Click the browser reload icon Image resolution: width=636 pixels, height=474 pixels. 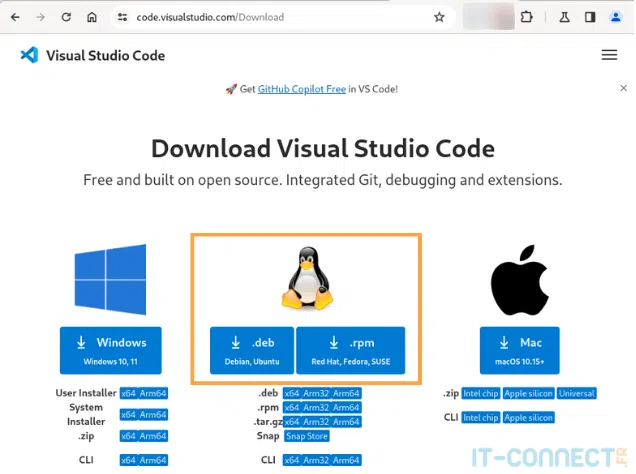pos(66,17)
